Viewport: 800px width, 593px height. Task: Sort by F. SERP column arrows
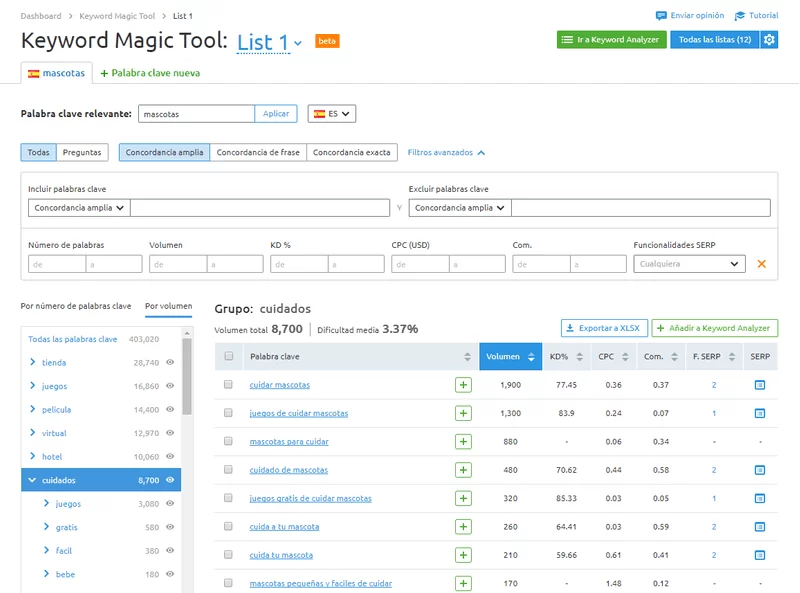[x=732, y=357]
